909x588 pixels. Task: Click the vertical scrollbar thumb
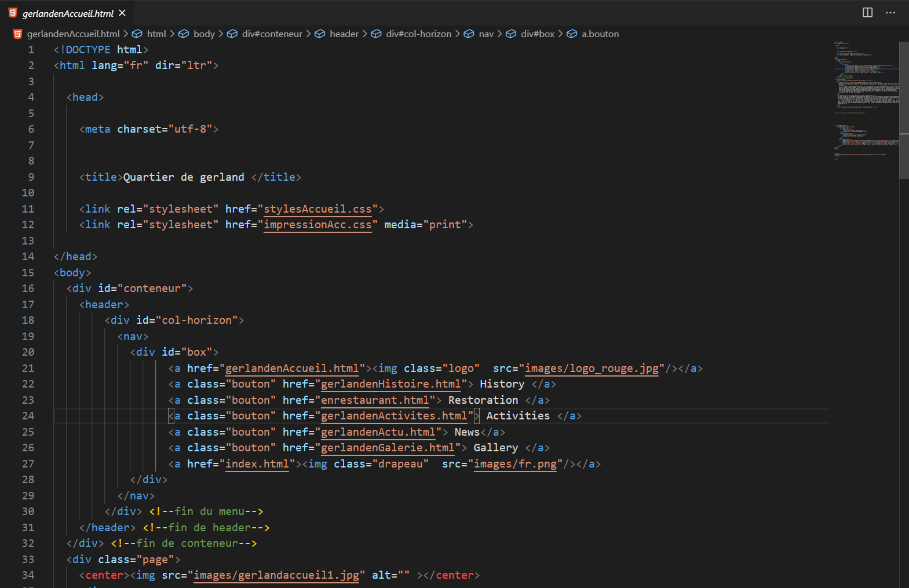[904, 110]
